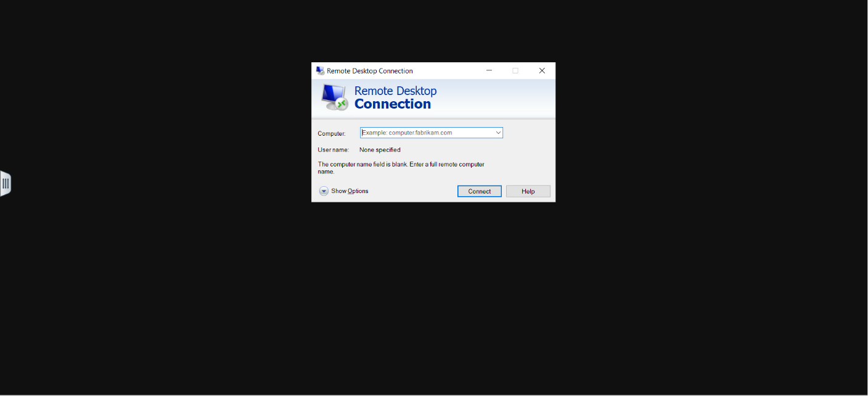Click the "User name:" label

coord(333,150)
